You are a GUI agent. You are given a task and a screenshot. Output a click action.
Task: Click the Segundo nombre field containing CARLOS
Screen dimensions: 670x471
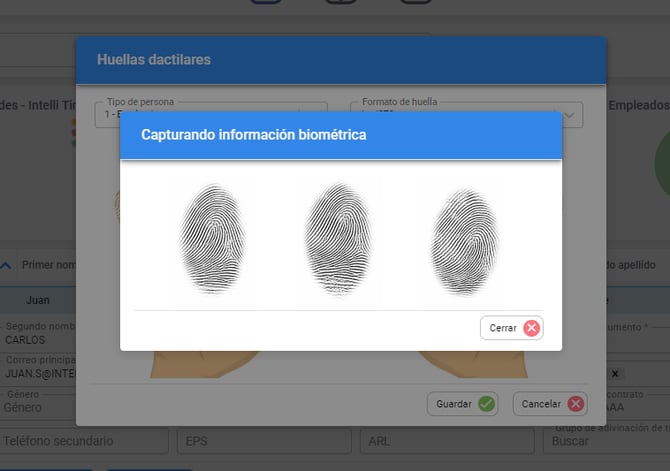pyautogui.click(x=38, y=339)
